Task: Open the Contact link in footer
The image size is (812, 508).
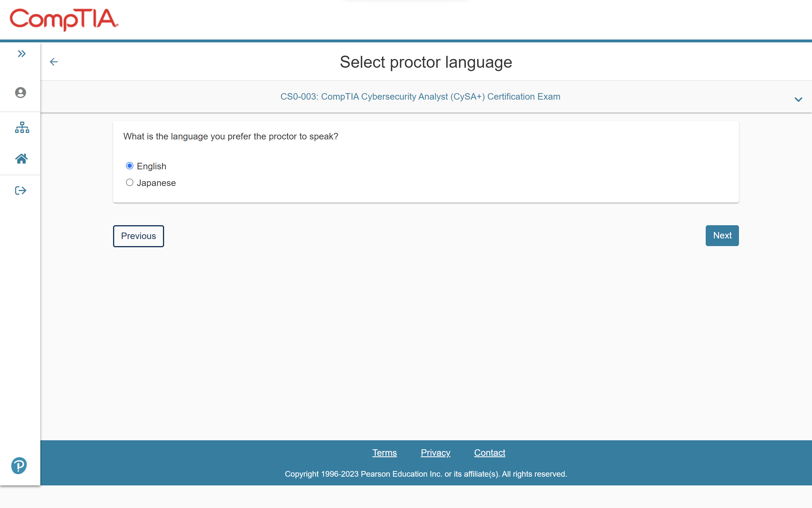Action: pyautogui.click(x=489, y=453)
